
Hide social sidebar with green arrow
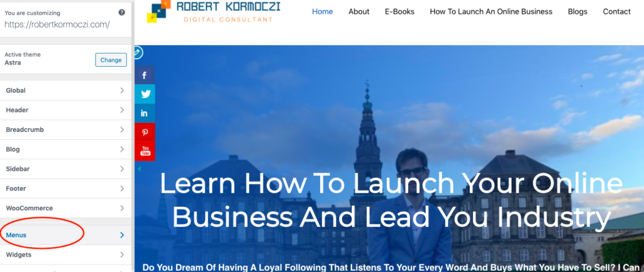(x=139, y=169)
